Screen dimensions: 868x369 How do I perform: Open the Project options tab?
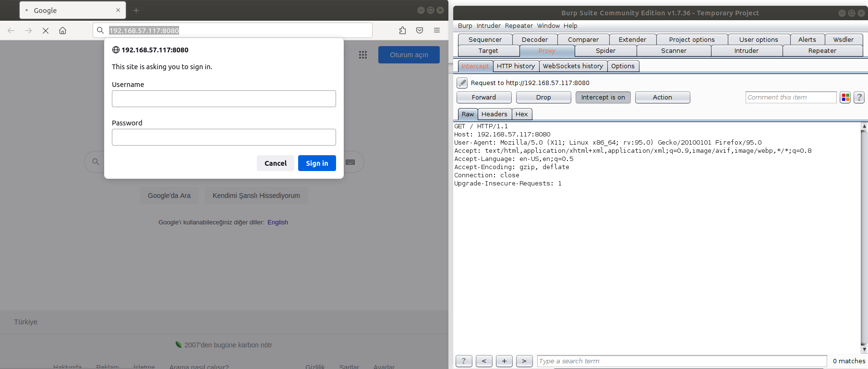692,39
